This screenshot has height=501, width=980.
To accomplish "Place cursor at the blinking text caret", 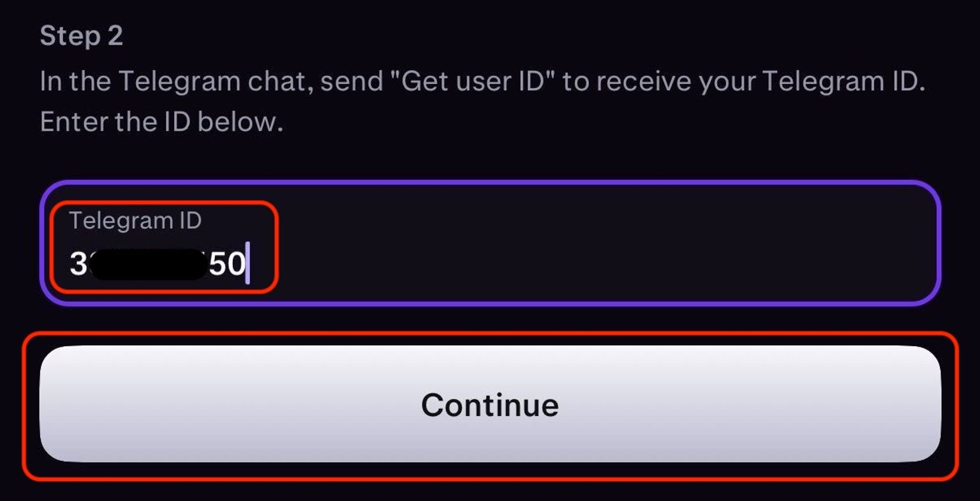I will [248, 264].
